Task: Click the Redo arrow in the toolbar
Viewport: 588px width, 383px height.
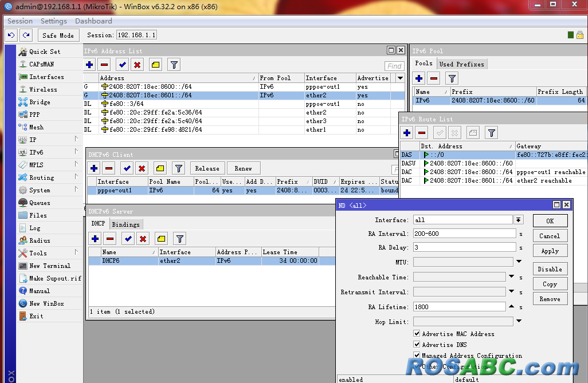Action: (x=26, y=35)
